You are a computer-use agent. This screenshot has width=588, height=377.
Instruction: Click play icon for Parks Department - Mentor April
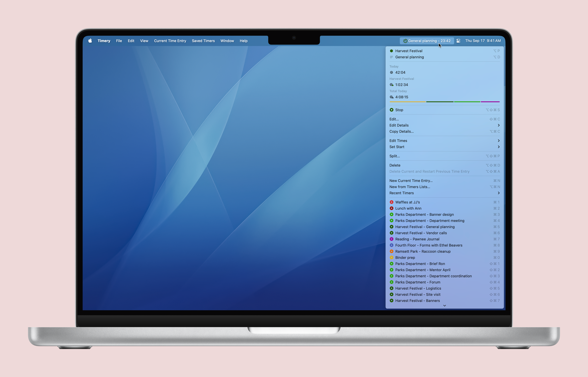(x=391, y=270)
